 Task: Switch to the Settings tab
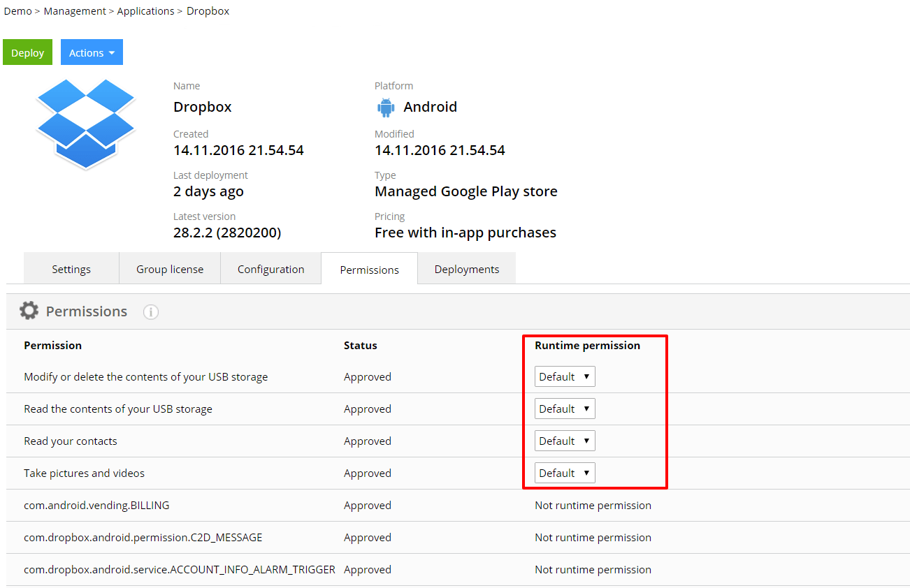click(x=71, y=269)
